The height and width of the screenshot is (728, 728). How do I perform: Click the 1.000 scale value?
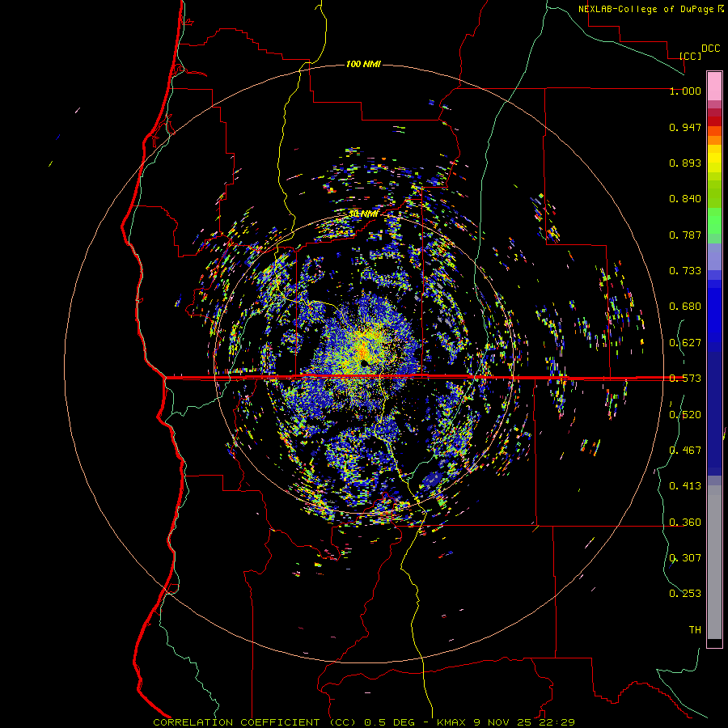(685, 91)
